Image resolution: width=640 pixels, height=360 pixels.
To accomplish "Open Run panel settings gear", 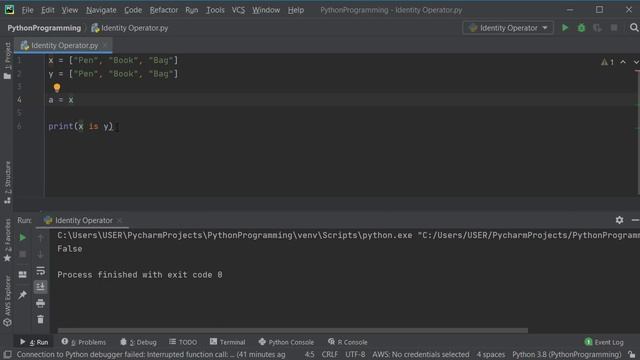I will pos(619,220).
